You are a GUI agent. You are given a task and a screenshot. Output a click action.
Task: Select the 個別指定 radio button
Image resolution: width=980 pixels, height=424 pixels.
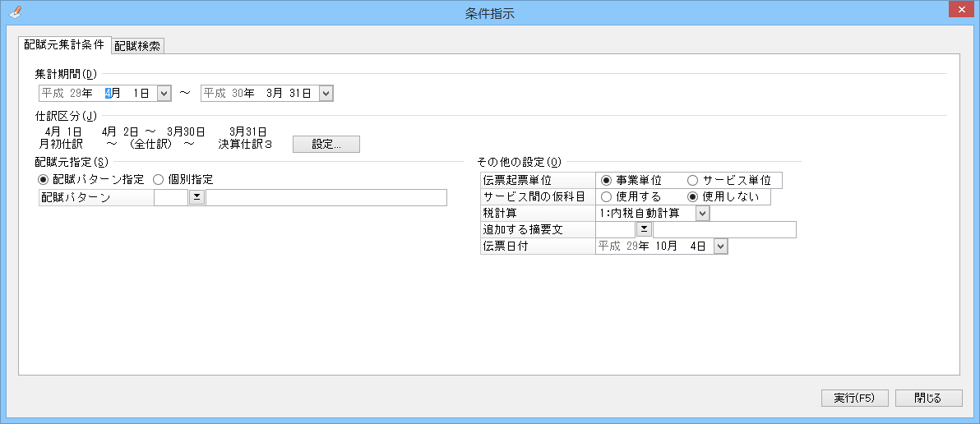[159, 179]
